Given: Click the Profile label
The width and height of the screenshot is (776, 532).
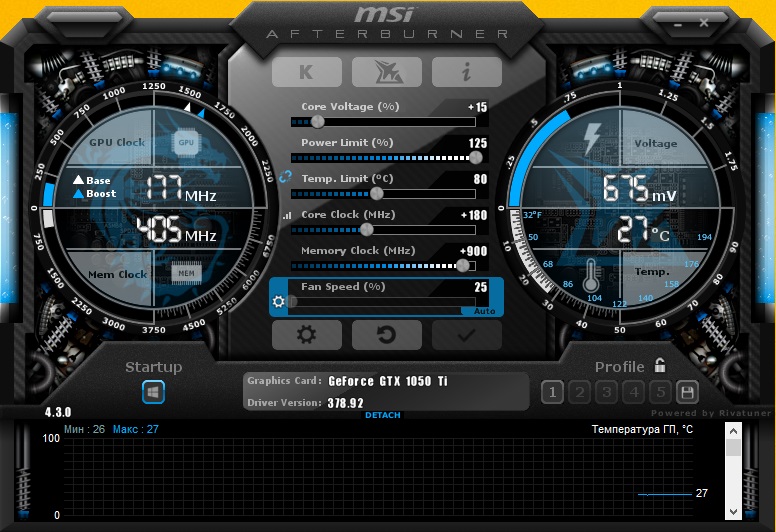Looking at the screenshot, I should tap(620, 367).
